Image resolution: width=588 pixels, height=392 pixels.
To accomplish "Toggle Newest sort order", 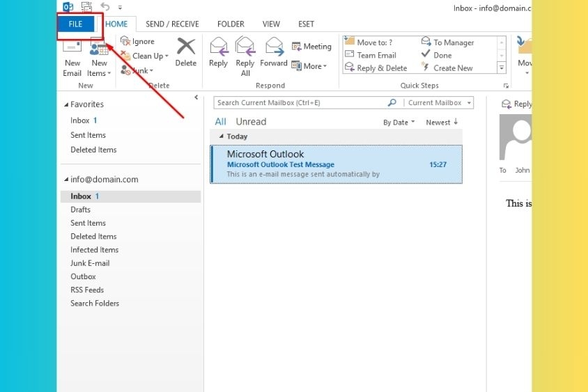I will [442, 122].
